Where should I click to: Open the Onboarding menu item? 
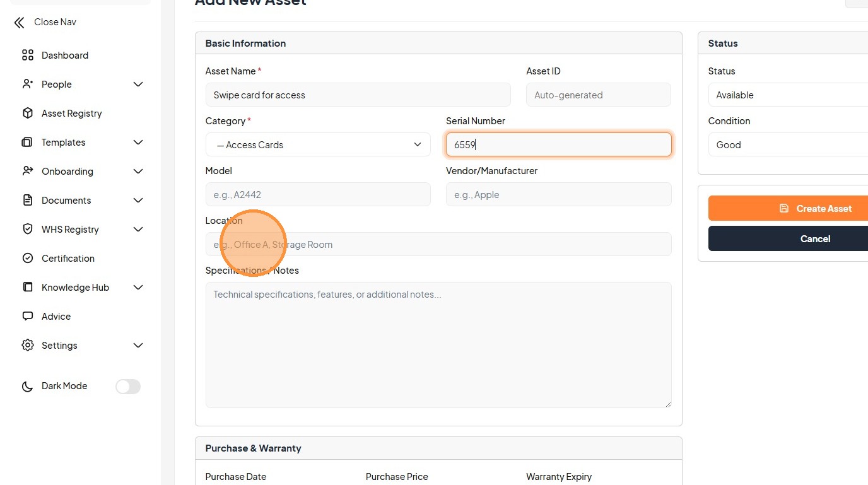(67, 172)
